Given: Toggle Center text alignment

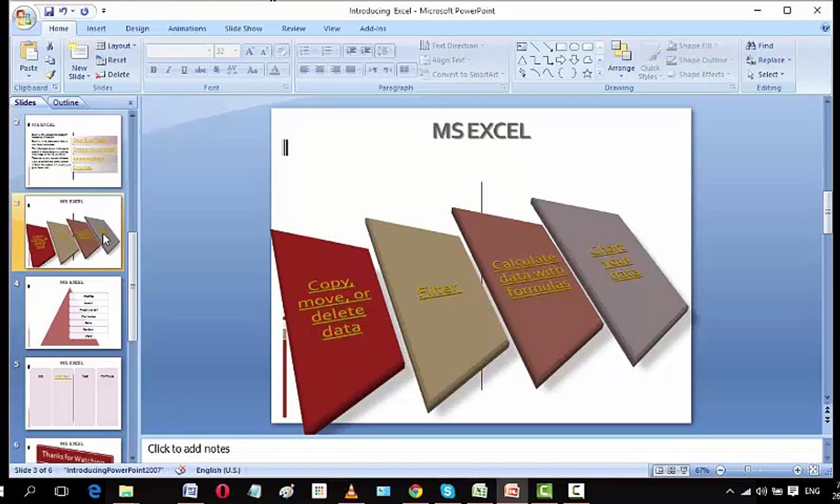Looking at the screenshot, I should pyautogui.click(x=320, y=70).
